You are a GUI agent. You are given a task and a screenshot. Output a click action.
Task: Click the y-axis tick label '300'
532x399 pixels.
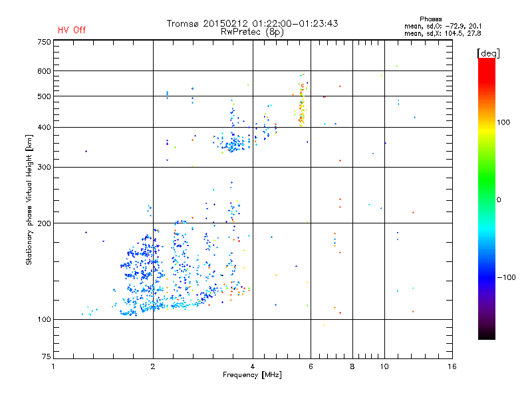tap(45, 168)
